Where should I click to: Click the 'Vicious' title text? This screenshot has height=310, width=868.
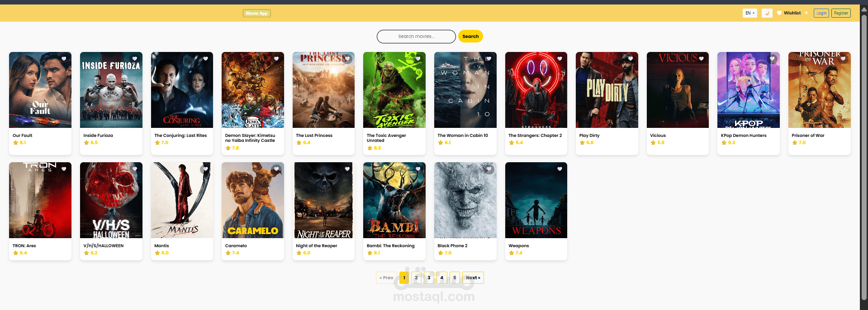pyautogui.click(x=658, y=136)
